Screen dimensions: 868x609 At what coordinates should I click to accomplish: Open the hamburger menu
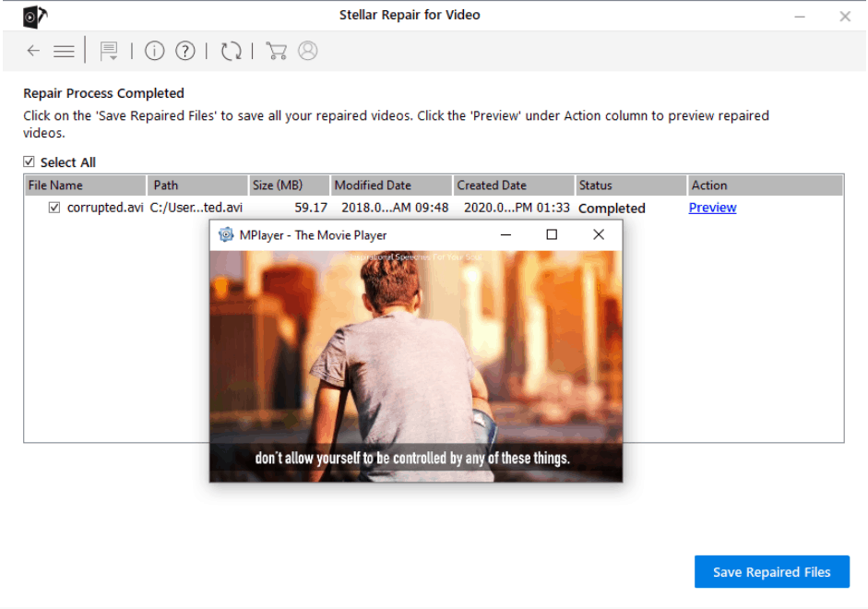pos(64,52)
